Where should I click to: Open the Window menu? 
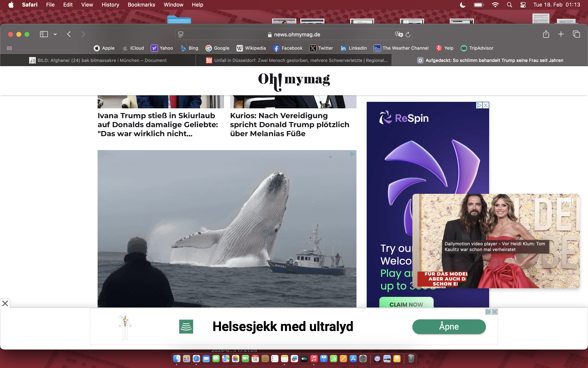click(x=174, y=5)
